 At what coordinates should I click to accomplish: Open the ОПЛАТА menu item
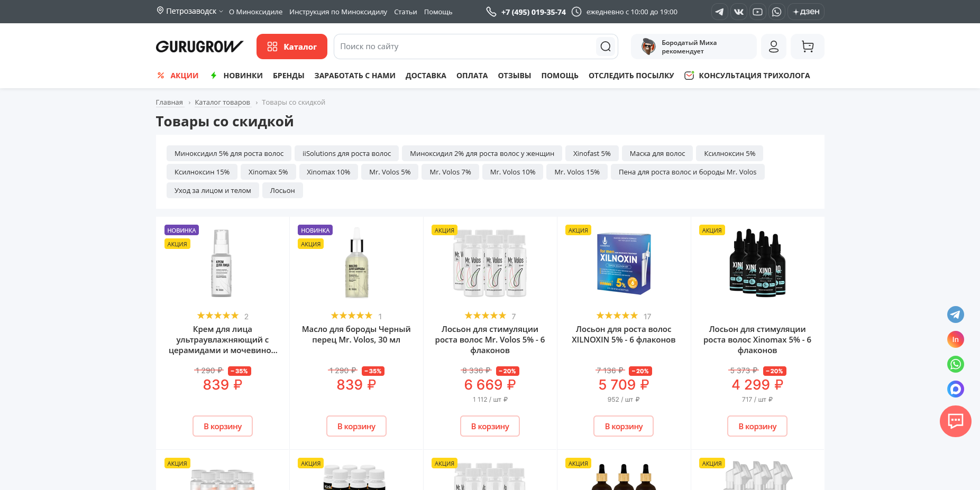click(472, 76)
